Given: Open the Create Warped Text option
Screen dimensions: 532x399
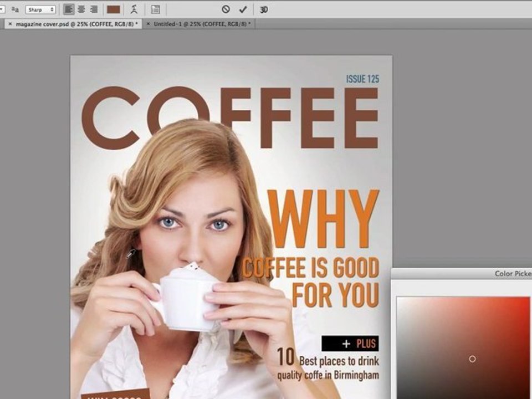Looking at the screenshot, I should (x=134, y=9).
